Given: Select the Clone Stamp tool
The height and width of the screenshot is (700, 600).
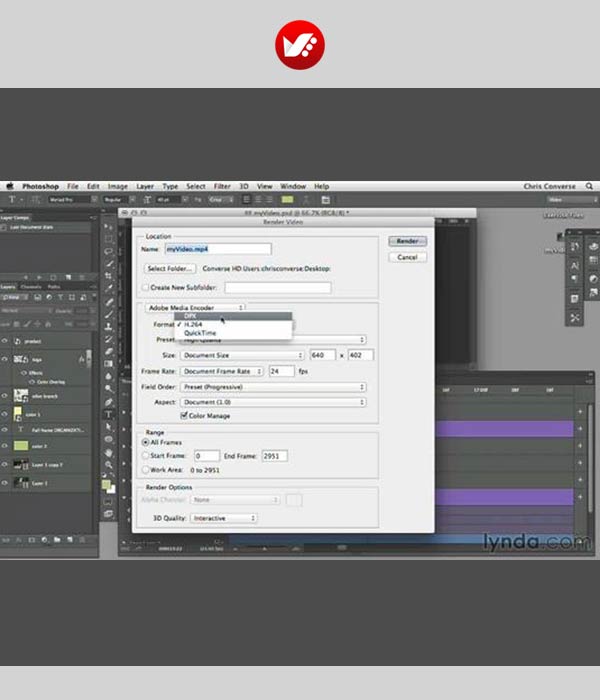Looking at the screenshot, I should (108, 327).
